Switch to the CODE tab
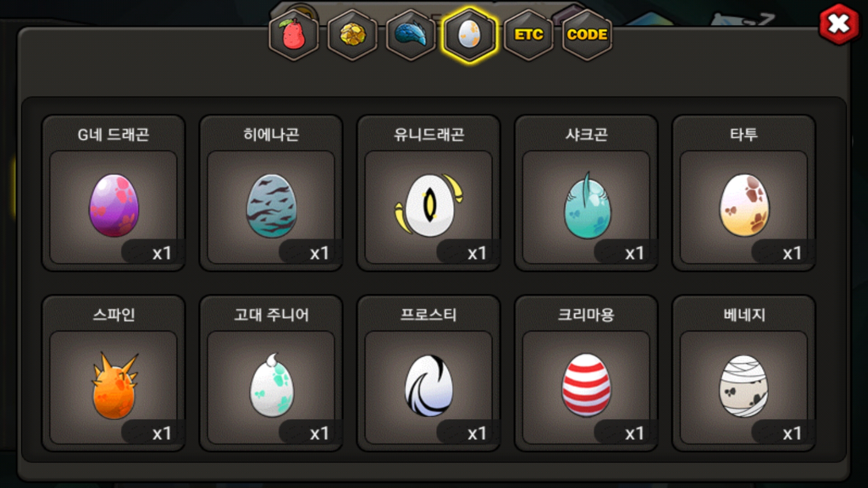 pos(587,35)
